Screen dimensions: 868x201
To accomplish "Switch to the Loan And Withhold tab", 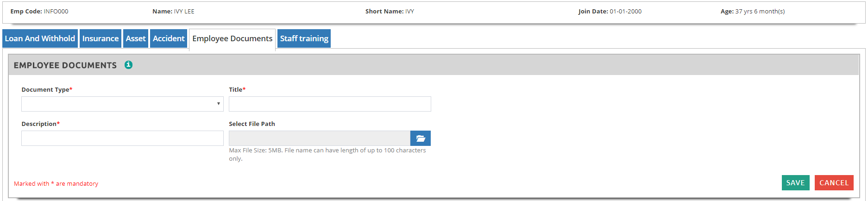I will point(40,38).
